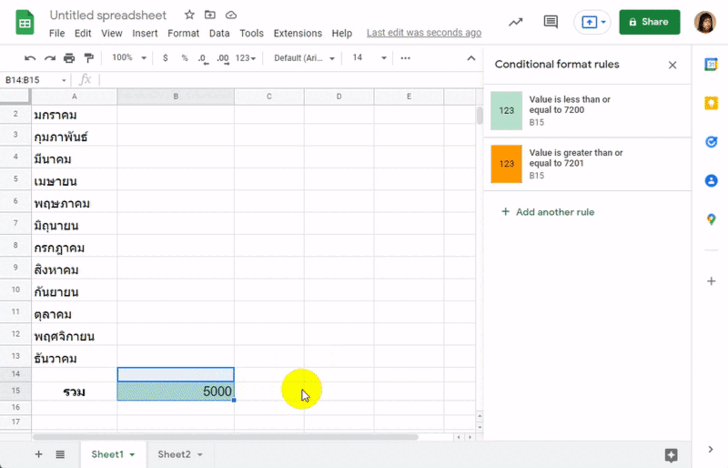
Task: Click the present to meeting button
Action: click(x=589, y=22)
